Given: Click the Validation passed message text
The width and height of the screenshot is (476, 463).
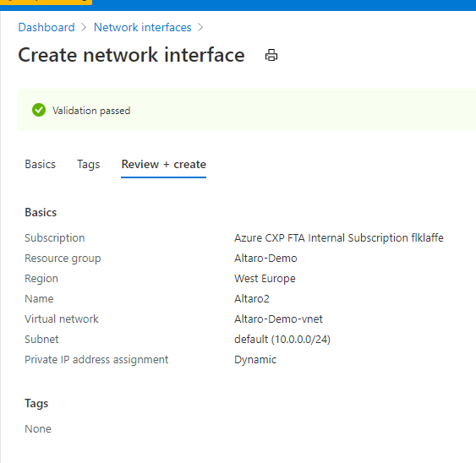Looking at the screenshot, I should click(x=91, y=111).
